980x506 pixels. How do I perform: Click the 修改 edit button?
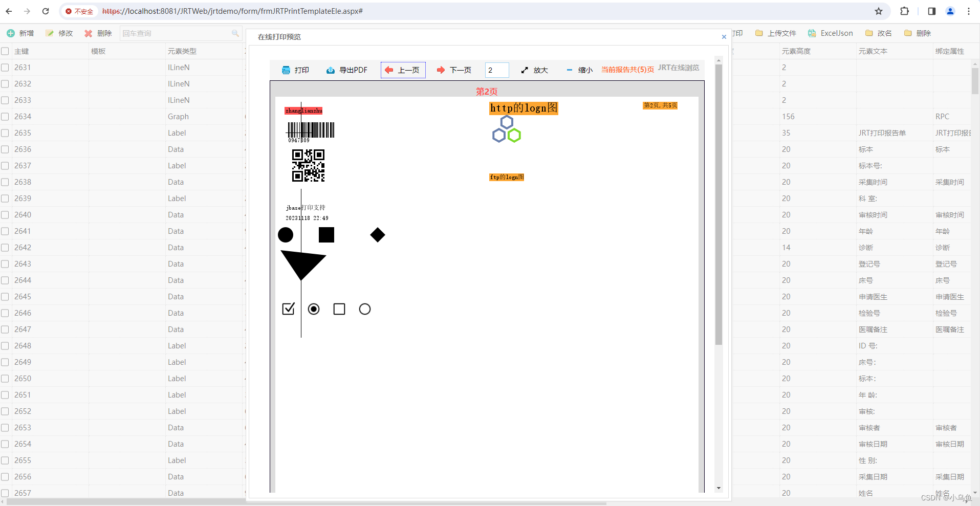point(59,33)
